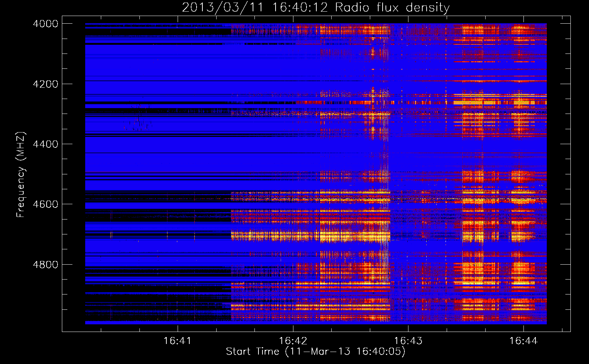Click the "Frequency (MHZ)" vertical axis label
The image size is (589, 364).
(21, 175)
